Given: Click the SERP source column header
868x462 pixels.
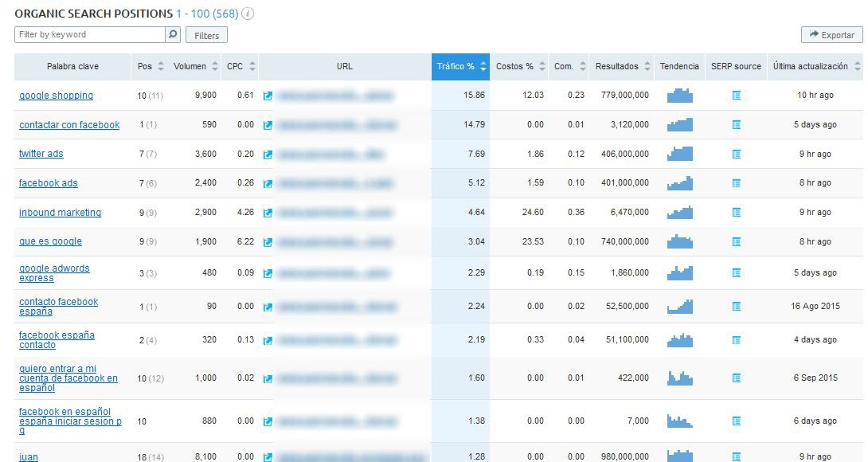Looking at the screenshot, I should (x=736, y=66).
